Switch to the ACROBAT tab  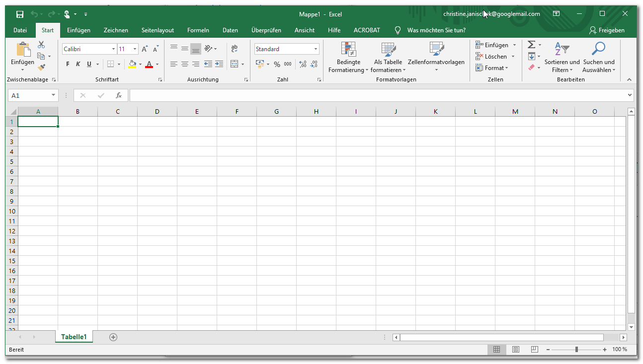tap(367, 30)
